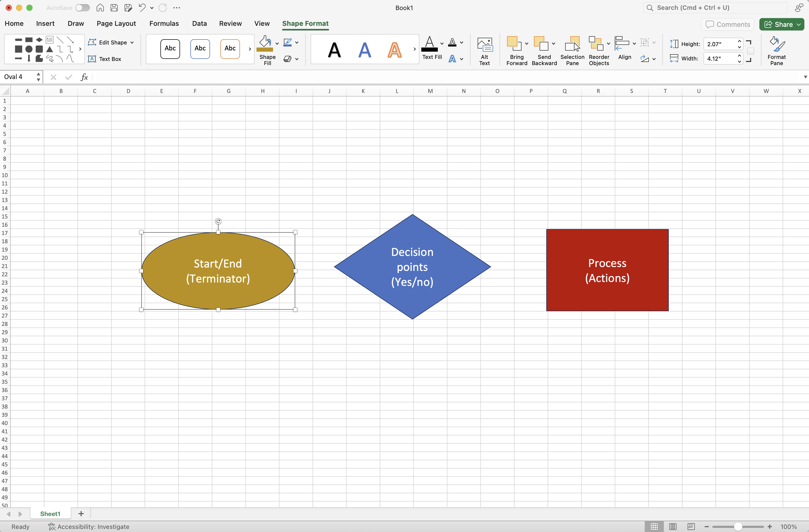Open the Insert ribbon tab
809x532 pixels.
[45, 24]
